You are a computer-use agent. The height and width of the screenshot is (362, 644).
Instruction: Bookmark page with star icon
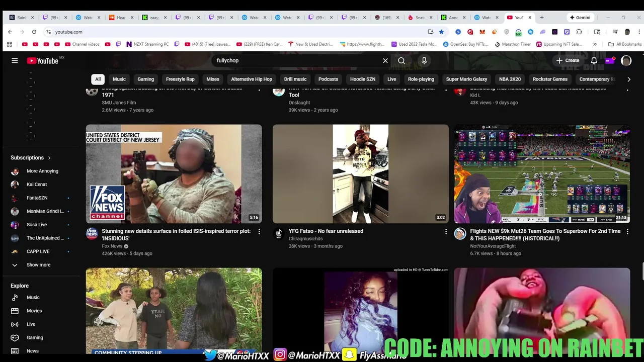click(441, 32)
